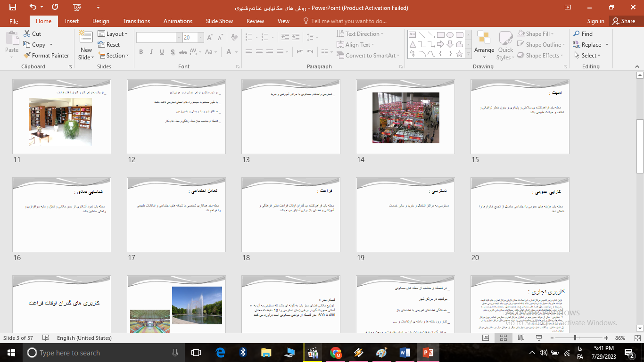Viewport: 644px width, 362px height.
Task: Switch to Slide Sorter view in status bar
Action: tap(503, 338)
